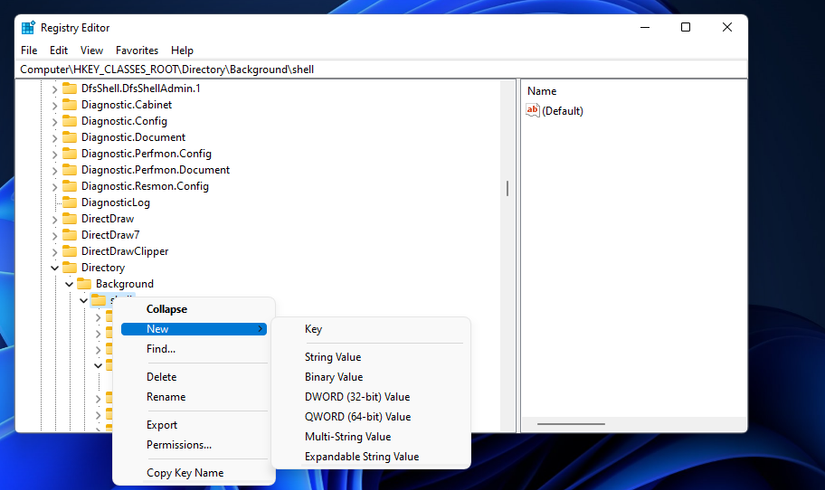Maximize the Registry Editor window
Screen dimensions: 825x490
click(x=686, y=27)
